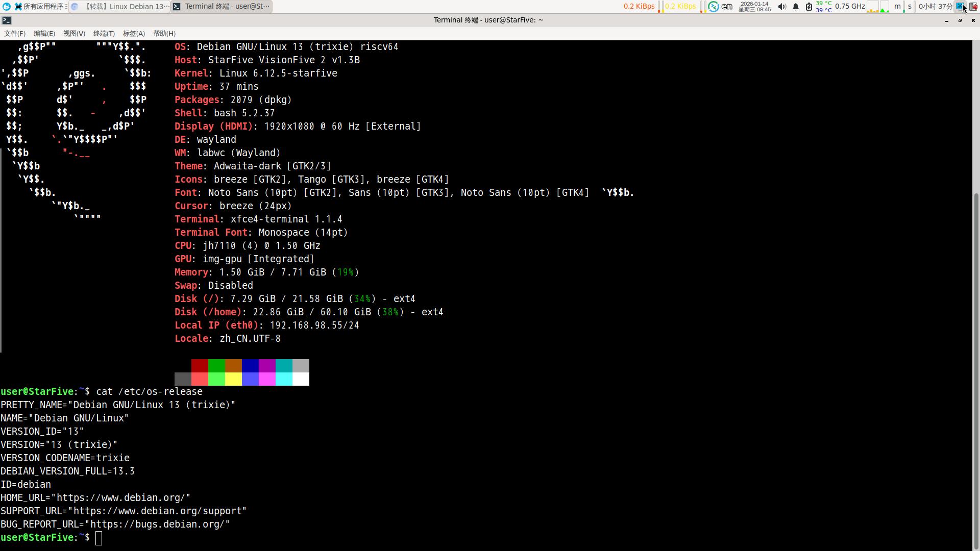980x551 pixels.
Task: Open the 标签(A) tabs menu
Action: point(134,34)
